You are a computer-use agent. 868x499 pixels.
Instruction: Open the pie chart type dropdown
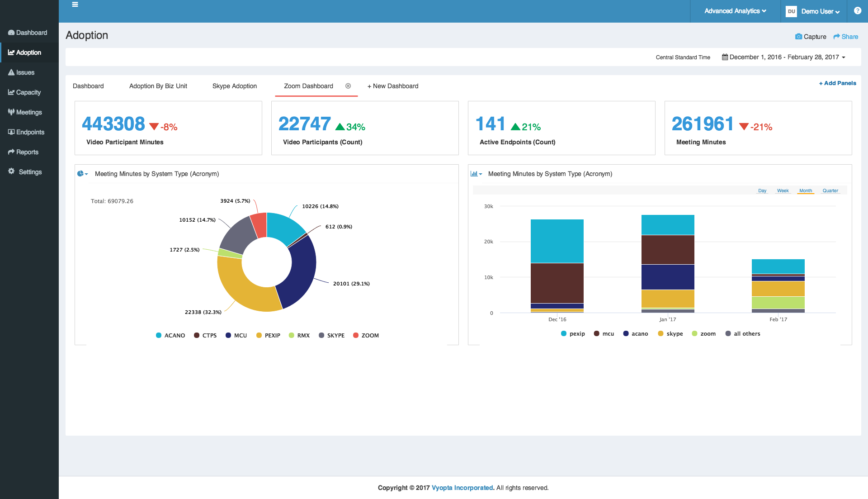click(x=83, y=174)
